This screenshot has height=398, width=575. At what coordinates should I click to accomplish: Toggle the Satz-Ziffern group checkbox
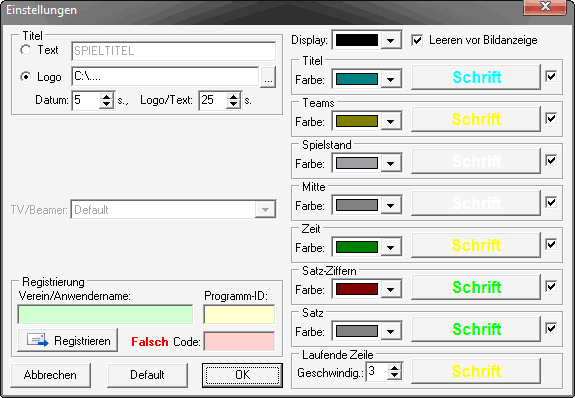pyautogui.click(x=551, y=286)
